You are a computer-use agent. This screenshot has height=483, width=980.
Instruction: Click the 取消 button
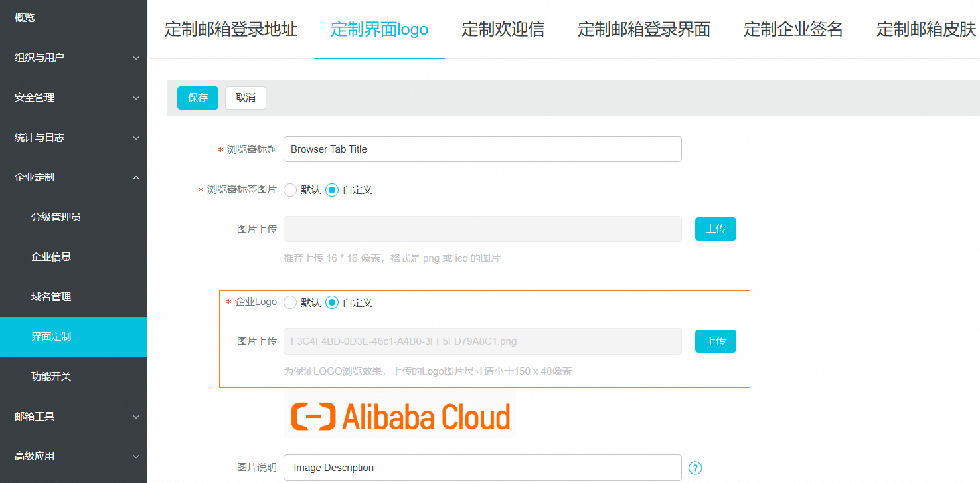[246, 98]
